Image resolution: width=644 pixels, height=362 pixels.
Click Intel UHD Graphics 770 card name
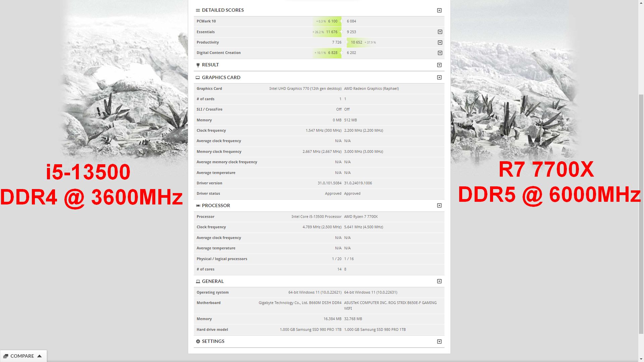click(305, 88)
